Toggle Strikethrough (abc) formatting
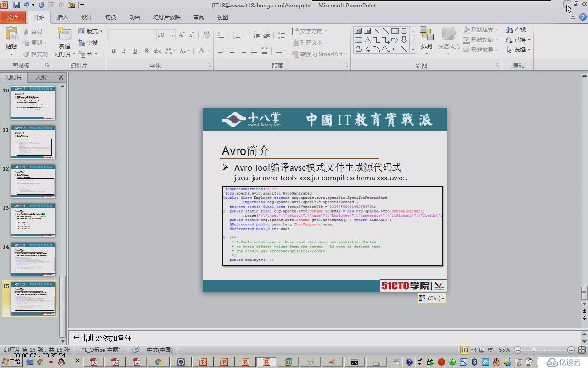588x368 pixels. (157, 51)
